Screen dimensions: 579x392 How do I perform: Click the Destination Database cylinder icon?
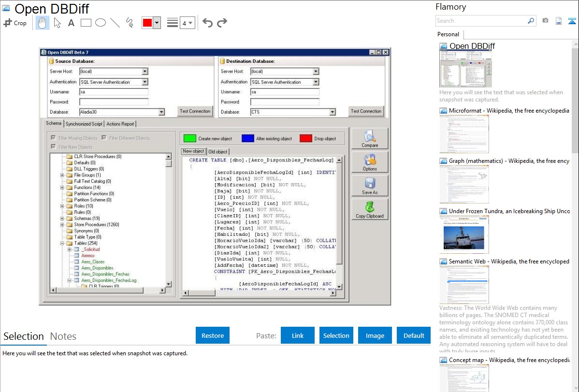pyautogui.click(x=223, y=61)
